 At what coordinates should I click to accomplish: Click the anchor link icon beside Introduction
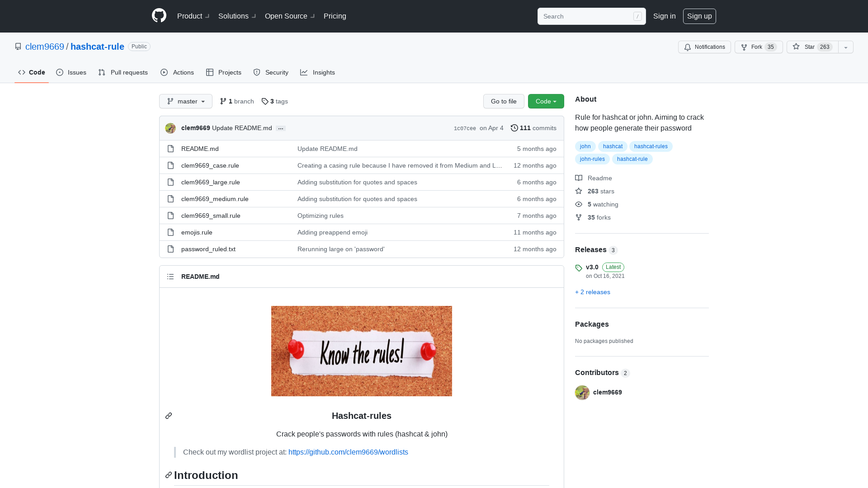point(169,475)
